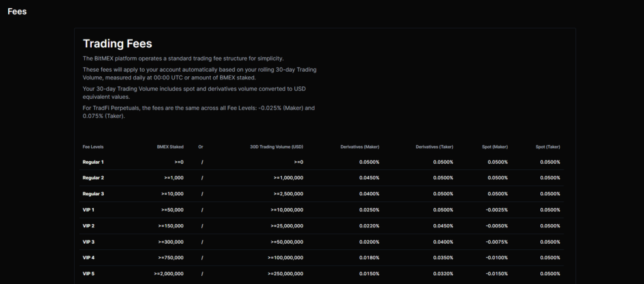The image size is (644, 284).
Task: Click the >=2,000,000 BMEX staked value
Action: 169,274
